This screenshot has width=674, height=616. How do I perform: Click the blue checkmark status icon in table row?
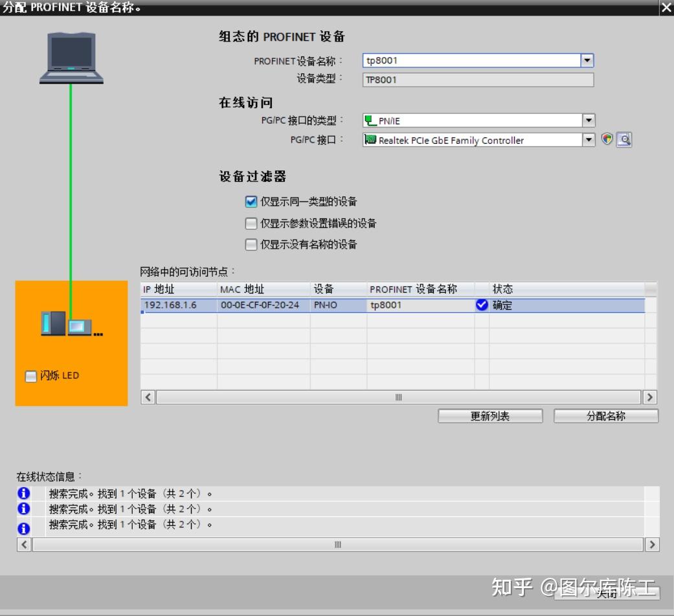[482, 305]
